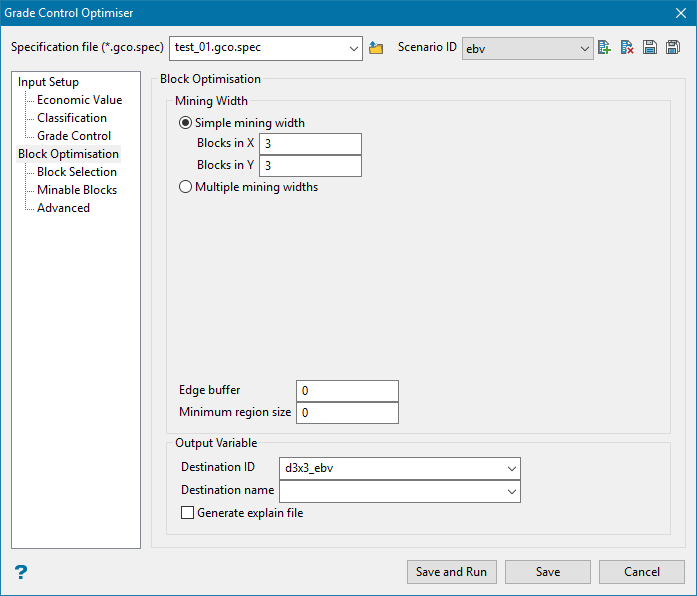Image resolution: width=697 pixels, height=596 pixels.
Task: Open help with the question mark icon
Action: click(x=20, y=572)
